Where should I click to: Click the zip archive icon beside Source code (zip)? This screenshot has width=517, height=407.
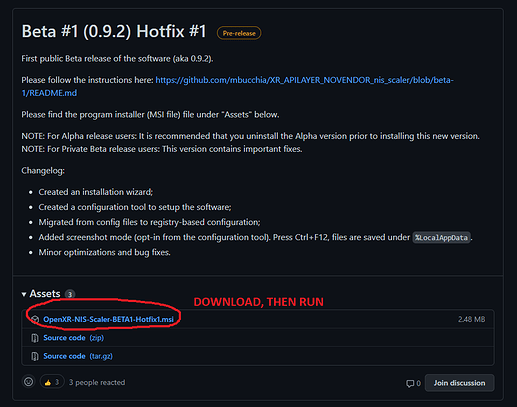(x=35, y=338)
